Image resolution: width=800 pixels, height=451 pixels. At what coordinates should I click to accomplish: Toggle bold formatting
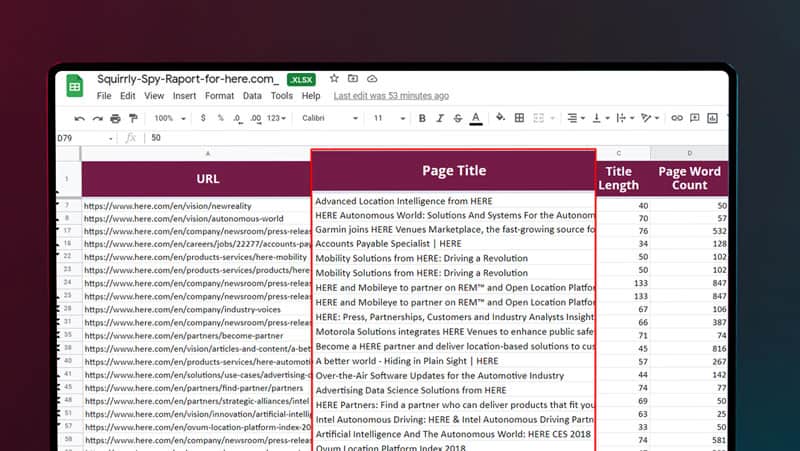(422, 118)
